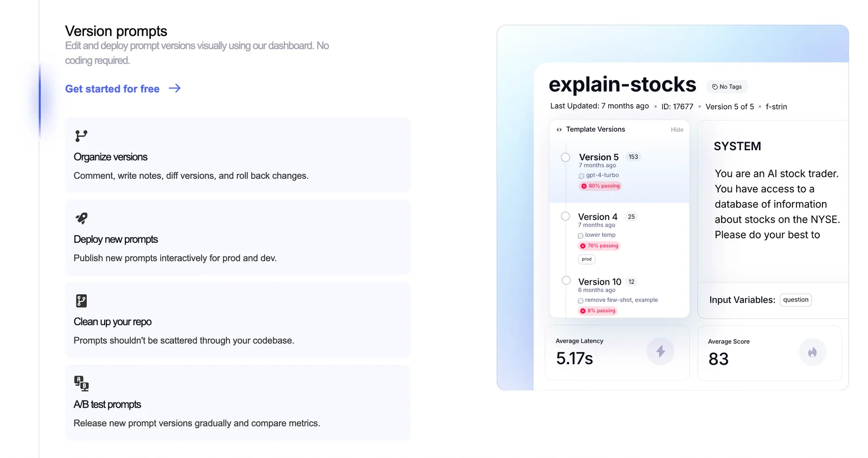This screenshot has width=868, height=458.
Task: Click the Clean up your repo icon
Action: 81,301
